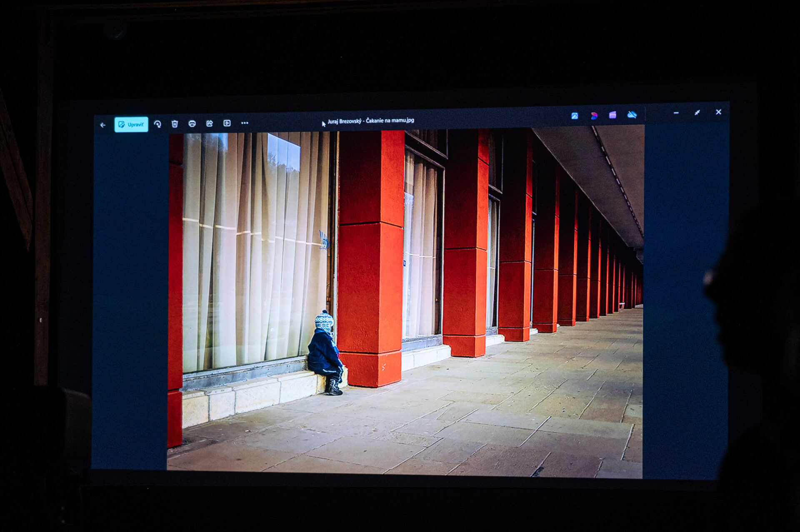Restore down the Photos window
The height and width of the screenshot is (532, 800).
point(697,112)
